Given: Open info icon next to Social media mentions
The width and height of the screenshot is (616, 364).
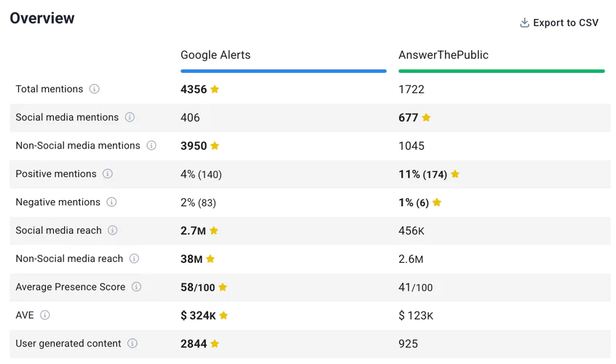Looking at the screenshot, I should tap(130, 117).
